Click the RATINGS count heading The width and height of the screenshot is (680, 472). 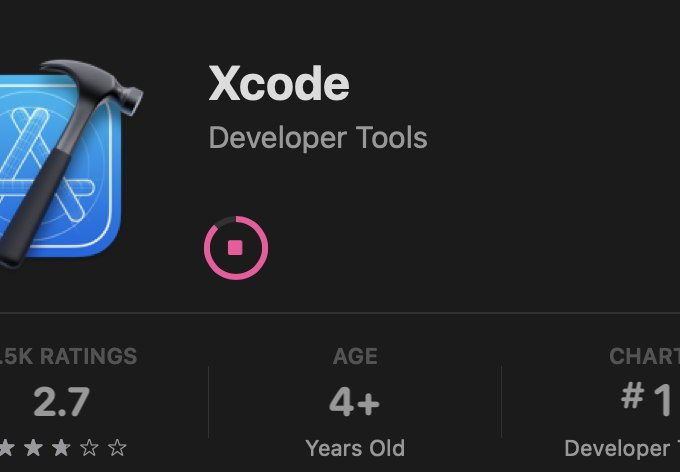coord(68,356)
